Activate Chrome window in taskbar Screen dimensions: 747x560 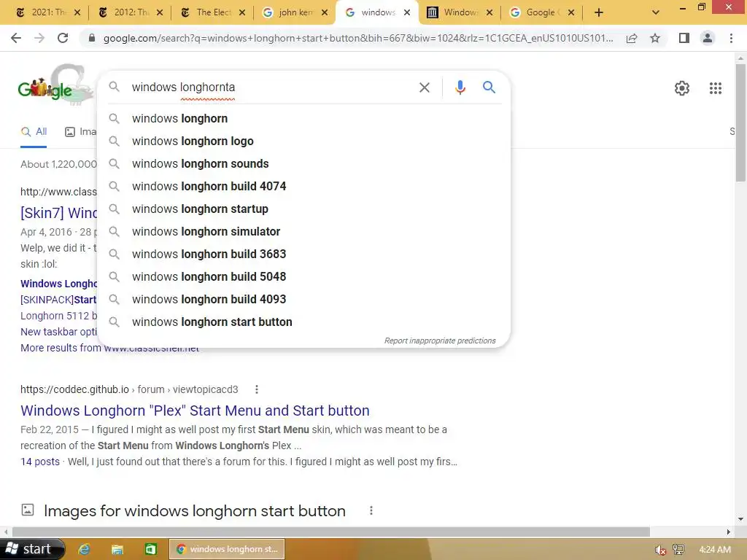coord(227,550)
